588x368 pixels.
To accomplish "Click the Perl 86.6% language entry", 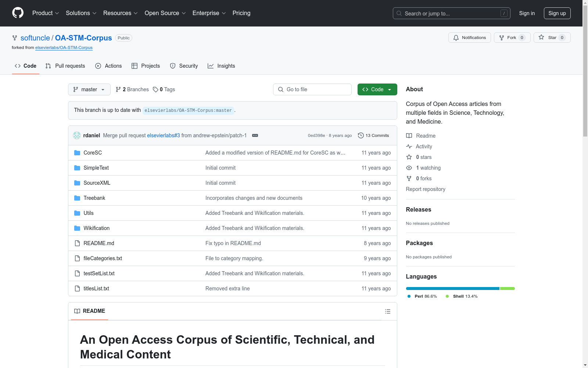I will pyautogui.click(x=422, y=296).
